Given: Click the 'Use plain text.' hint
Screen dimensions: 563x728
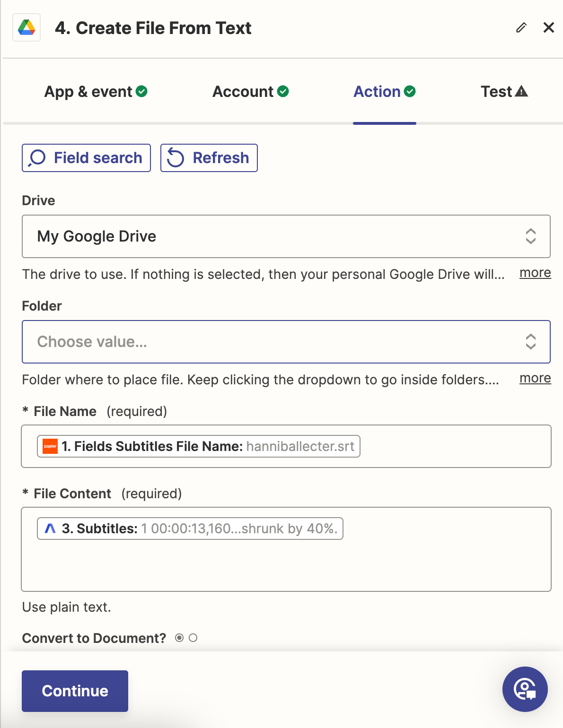Looking at the screenshot, I should (x=67, y=607).
